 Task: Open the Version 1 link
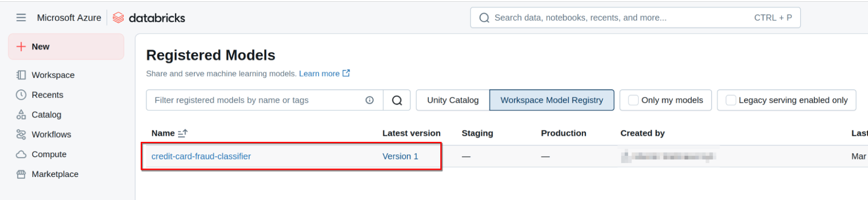[x=400, y=156]
